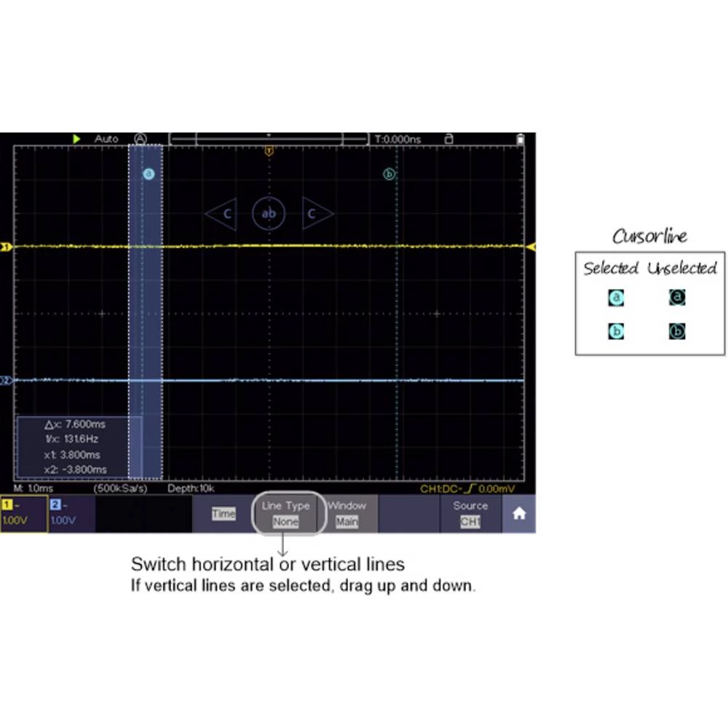This screenshot has width=728, height=728.
Task: Select cursor marker a on the grid
Action: tap(149, 174)
